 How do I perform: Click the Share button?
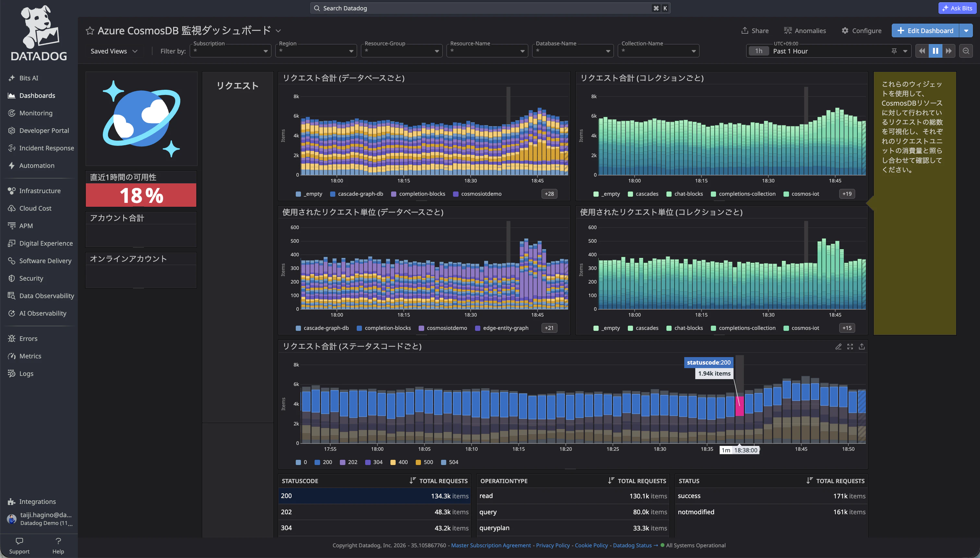tap(755, 31)
